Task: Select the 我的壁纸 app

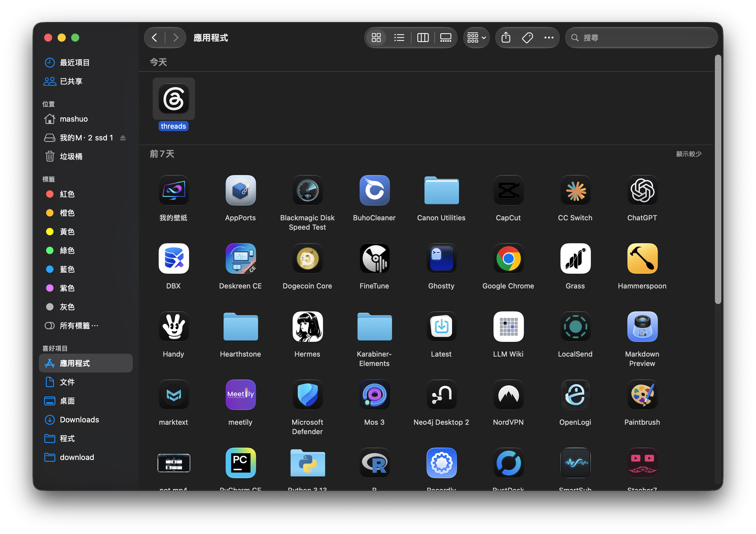Action: (x=174, y=190)
